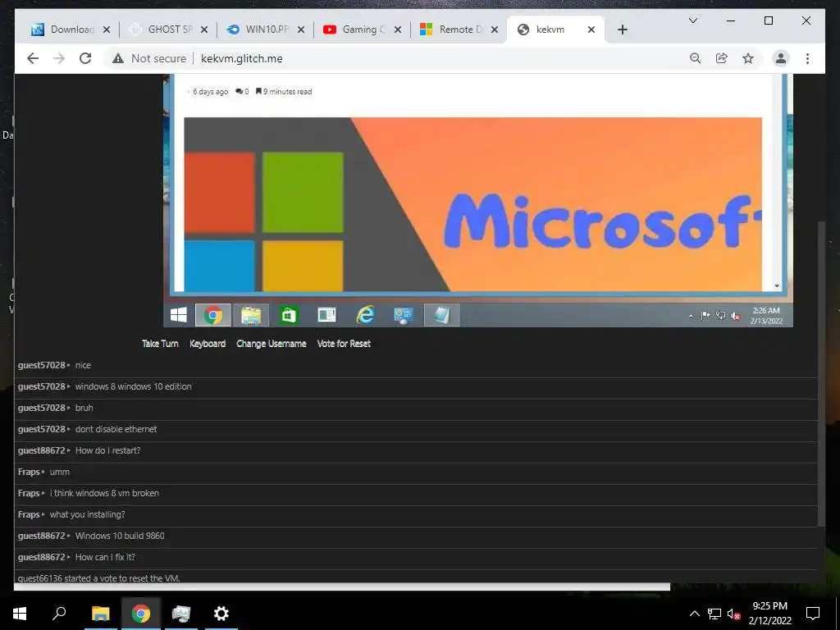Open Internet Explorer in the VM taskbar
Viewport: 840px width, 630px height.
[365, 315]
